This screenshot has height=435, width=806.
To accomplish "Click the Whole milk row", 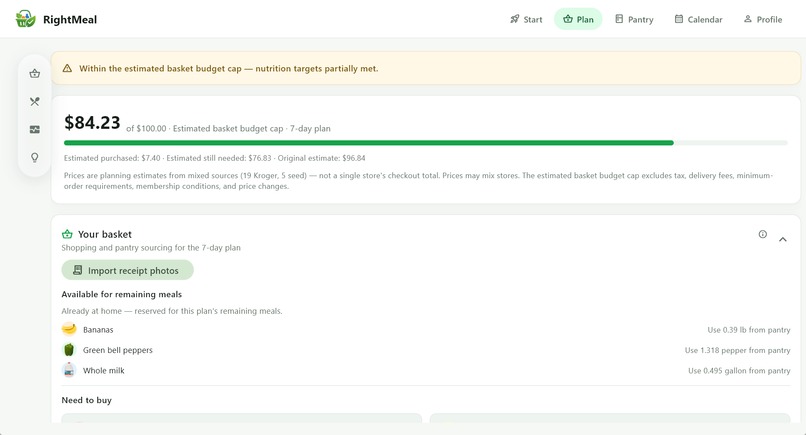I will [426, 370].
